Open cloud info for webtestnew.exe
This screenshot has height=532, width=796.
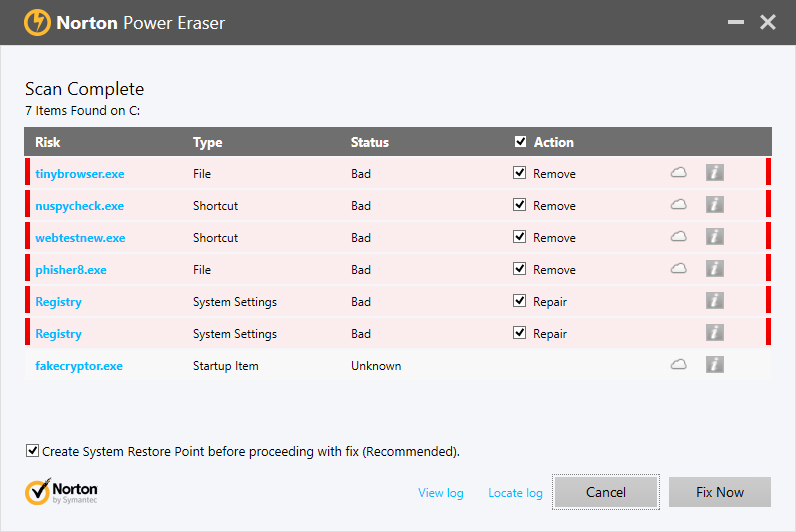(x=679, y=237)
